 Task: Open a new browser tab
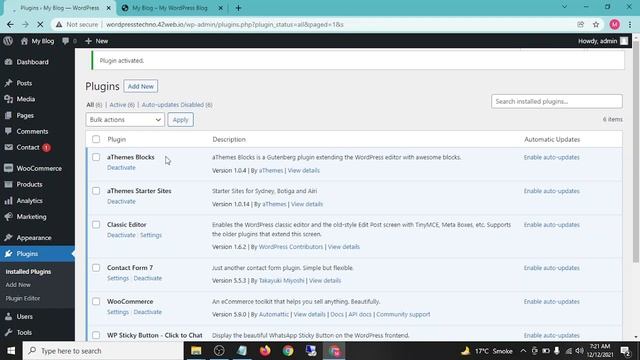click(x=238, y=8)
